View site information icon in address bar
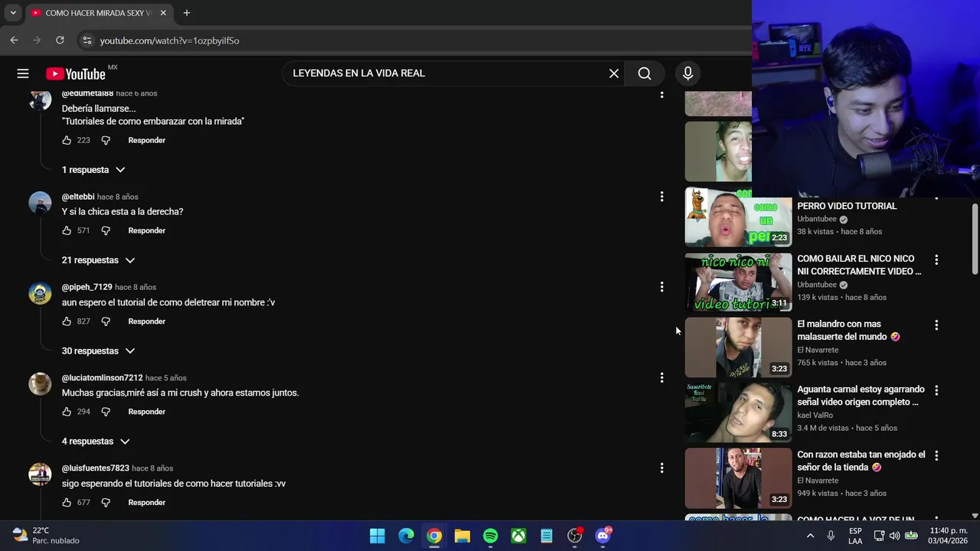The image size is (980, 551). 87,41
